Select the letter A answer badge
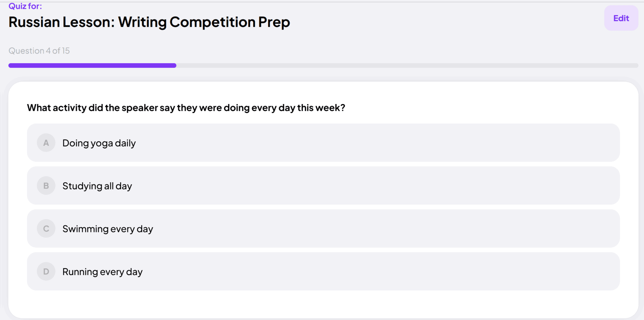Screen dimensions: 644x320 coord(46,143)
